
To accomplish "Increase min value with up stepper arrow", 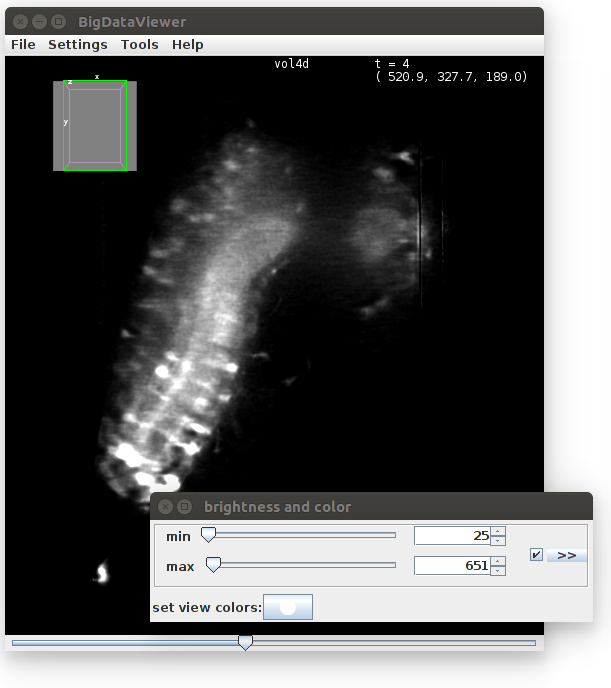I will point(498,531).
